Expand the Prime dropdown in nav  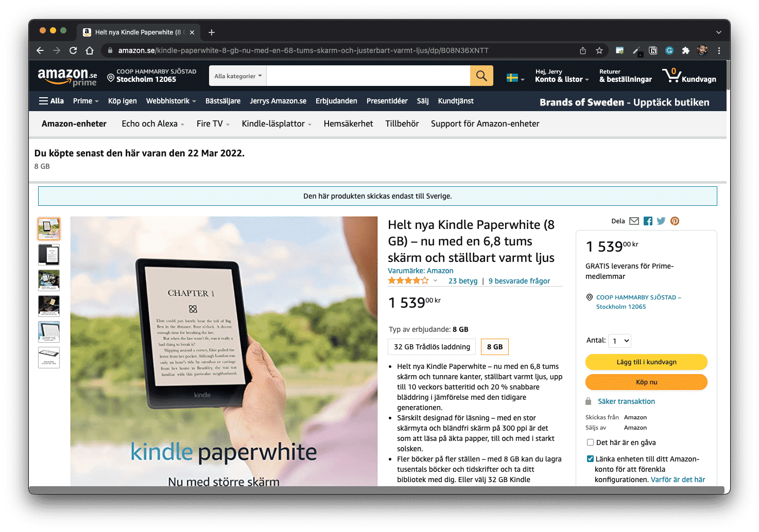coord(85,101)
